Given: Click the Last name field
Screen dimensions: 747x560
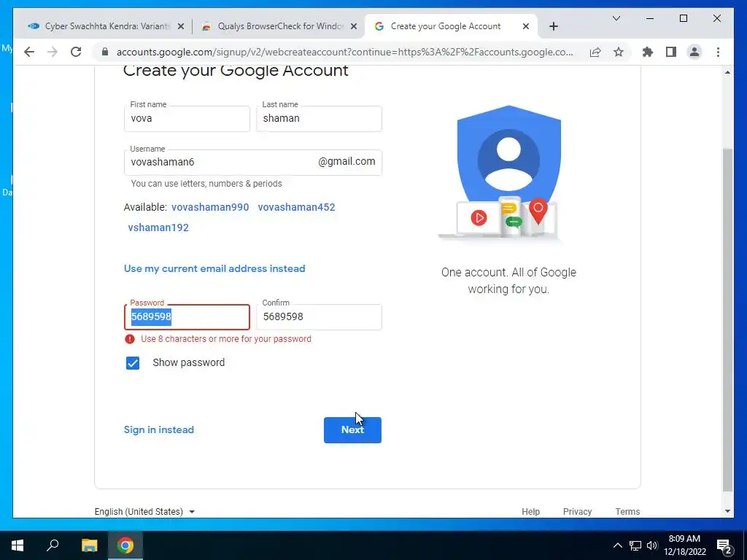Looking at the screenshot, I should 319,119.
